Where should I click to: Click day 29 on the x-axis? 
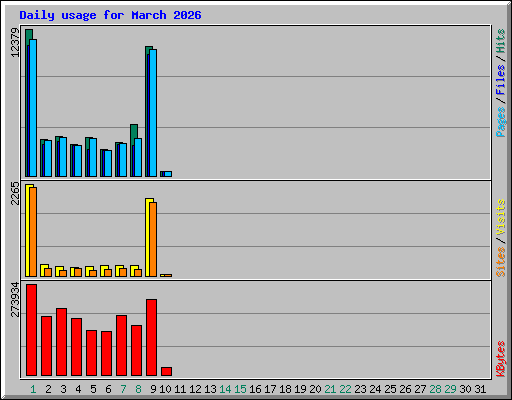click(450, 389)
